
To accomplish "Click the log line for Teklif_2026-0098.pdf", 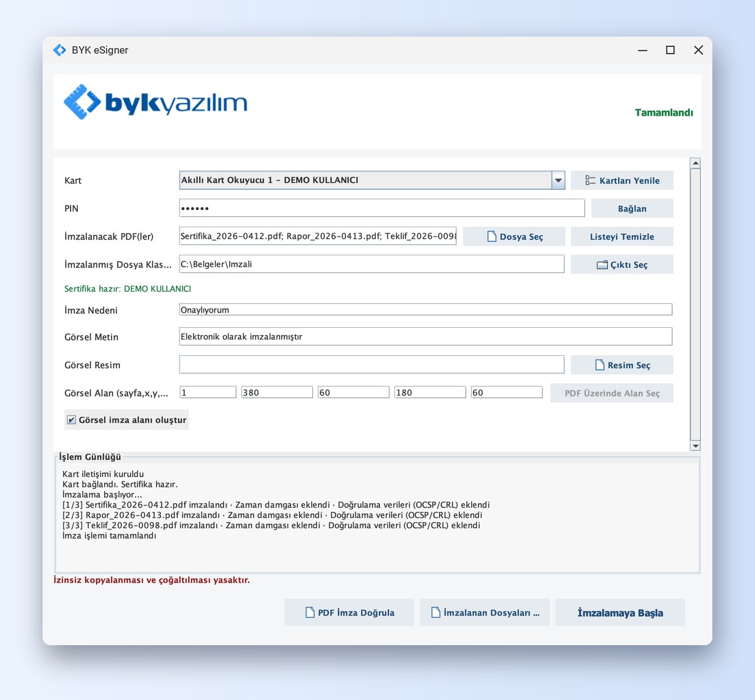I will 271,525.
